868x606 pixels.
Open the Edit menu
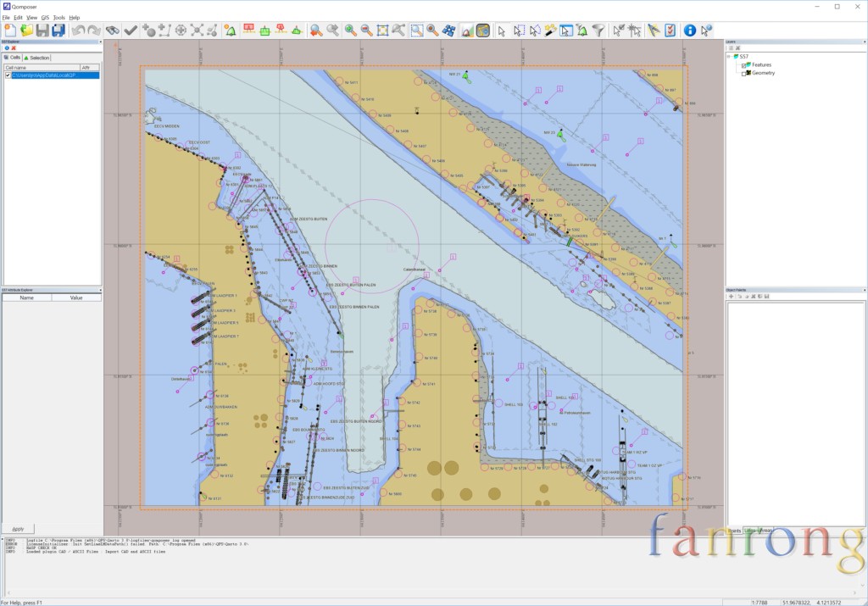(19, 18)
